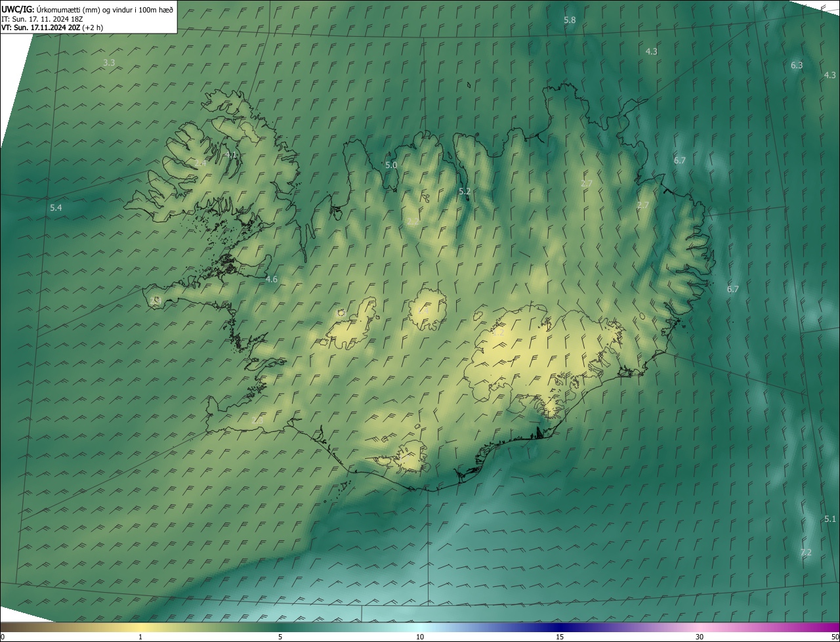Click the 15 tick on the color scale
840x642 pixels.
click(x=560, y=637)
